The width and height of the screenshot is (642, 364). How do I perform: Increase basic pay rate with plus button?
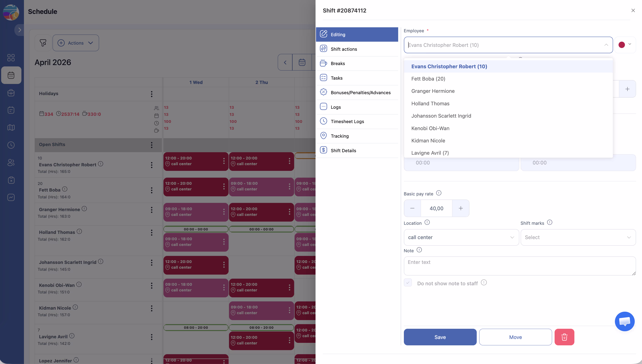(x=460, y=208)
